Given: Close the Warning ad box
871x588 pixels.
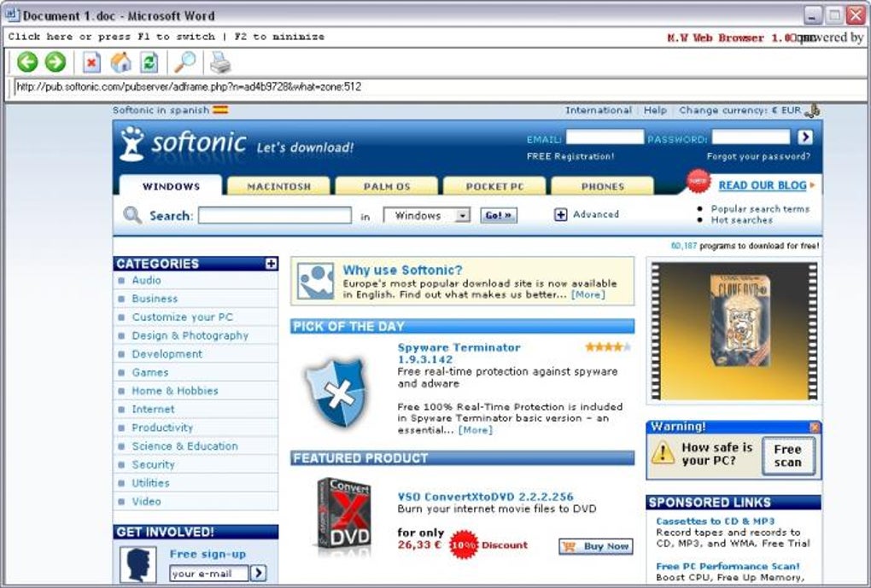Looking at the screenshot, I should point(815,427).
